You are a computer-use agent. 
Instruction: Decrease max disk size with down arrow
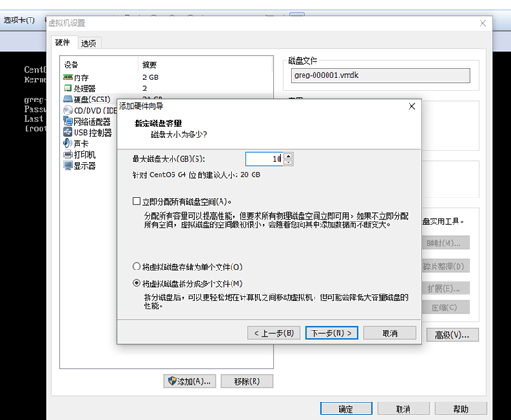tap(289, 162)
